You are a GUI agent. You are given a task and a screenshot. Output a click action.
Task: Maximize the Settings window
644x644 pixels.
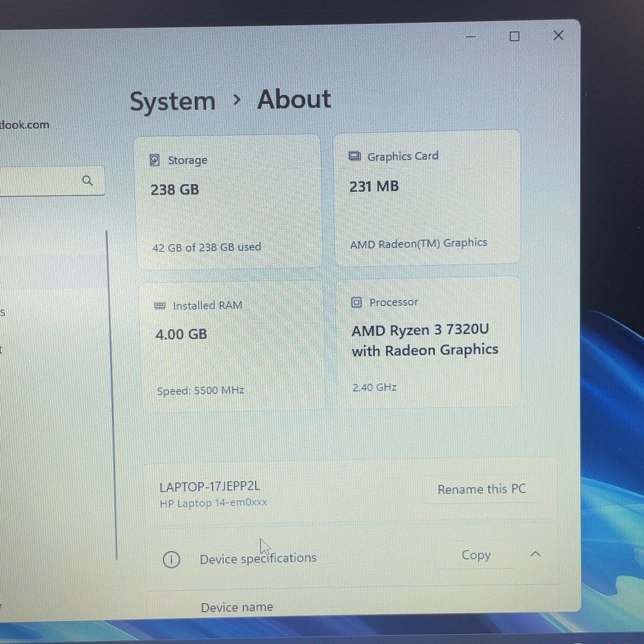click(x=514, y=36)
